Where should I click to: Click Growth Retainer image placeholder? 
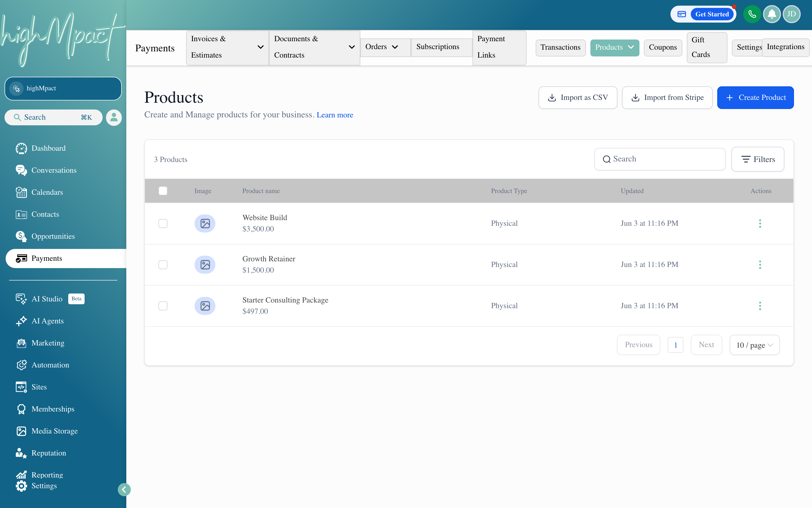[205, 265]
